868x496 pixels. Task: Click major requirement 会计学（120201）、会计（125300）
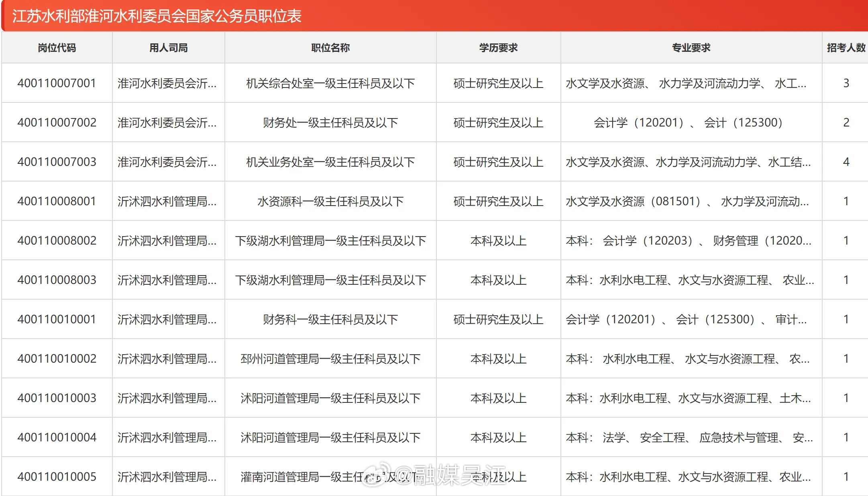point(689,122)
